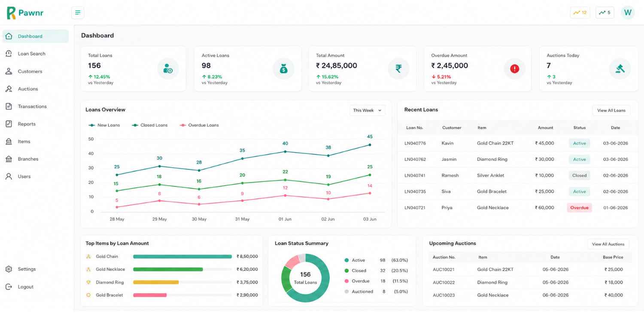Click the Active Loans money bag icon
Image resolution: width=644 pixels, height=313 pixels.
pyautogui.click(x=283, y=69)
